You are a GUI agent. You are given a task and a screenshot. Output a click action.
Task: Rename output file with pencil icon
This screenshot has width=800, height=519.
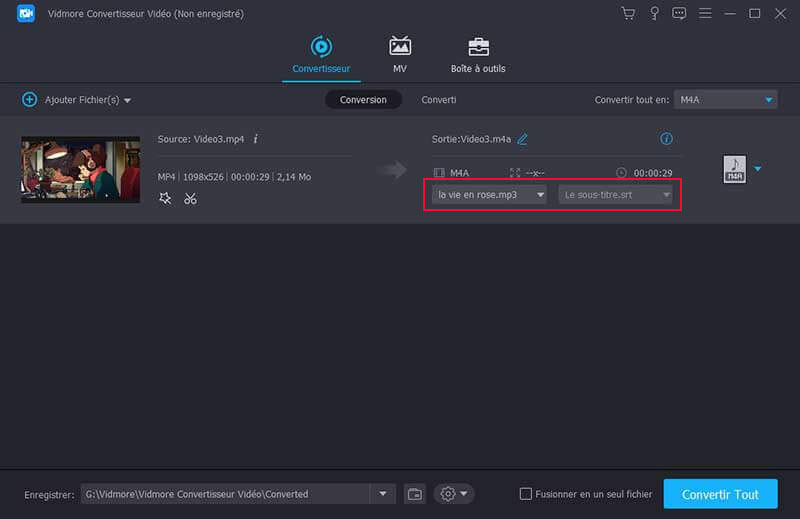pyautogui.click(x=522, y=139)
